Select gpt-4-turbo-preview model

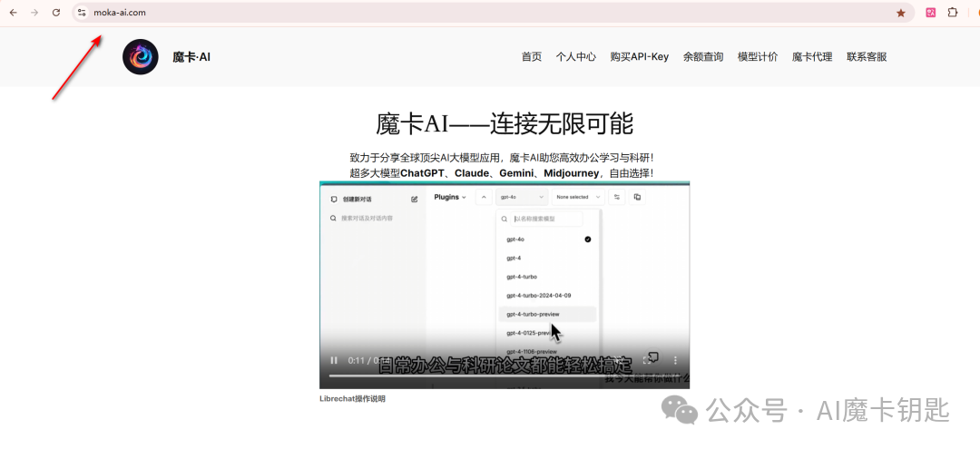(x=547, y=314)
